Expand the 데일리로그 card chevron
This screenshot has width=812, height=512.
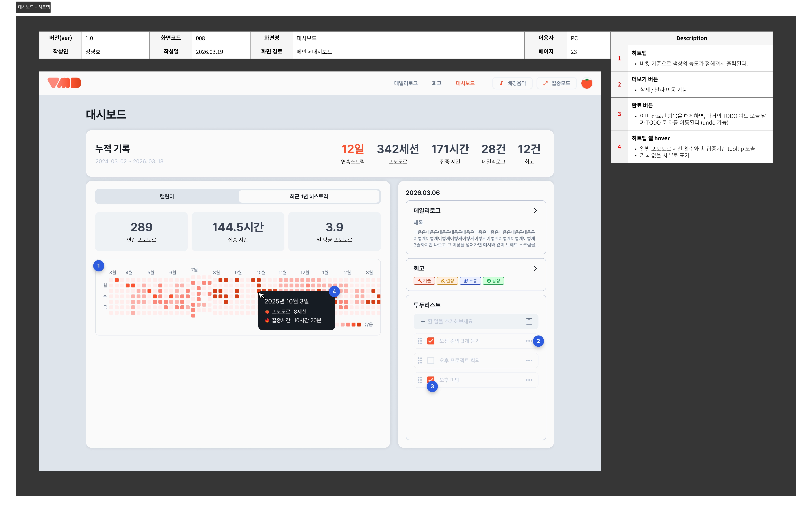click(x=535, y=211)
